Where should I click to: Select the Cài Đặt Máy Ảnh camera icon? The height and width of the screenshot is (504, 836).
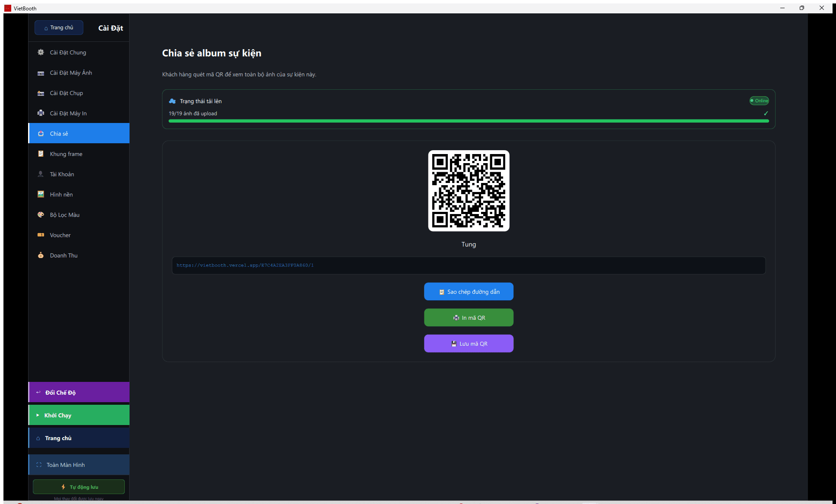point(41,73)
